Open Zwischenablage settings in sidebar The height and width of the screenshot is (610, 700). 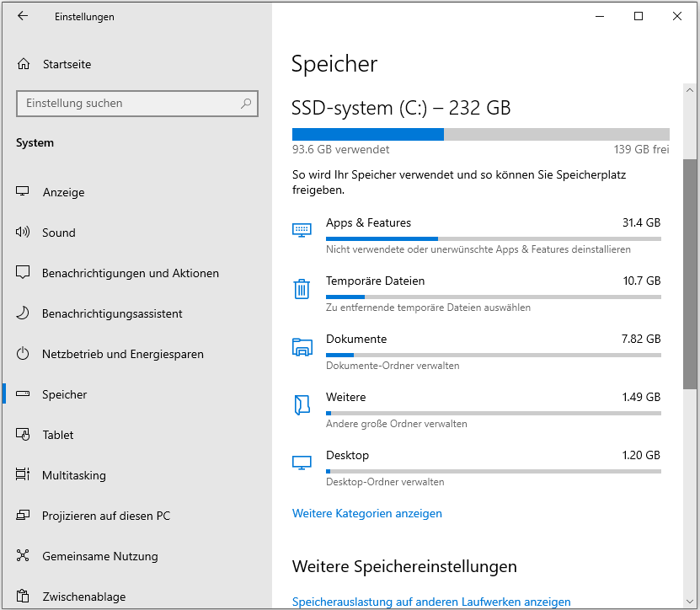[83, 597]
